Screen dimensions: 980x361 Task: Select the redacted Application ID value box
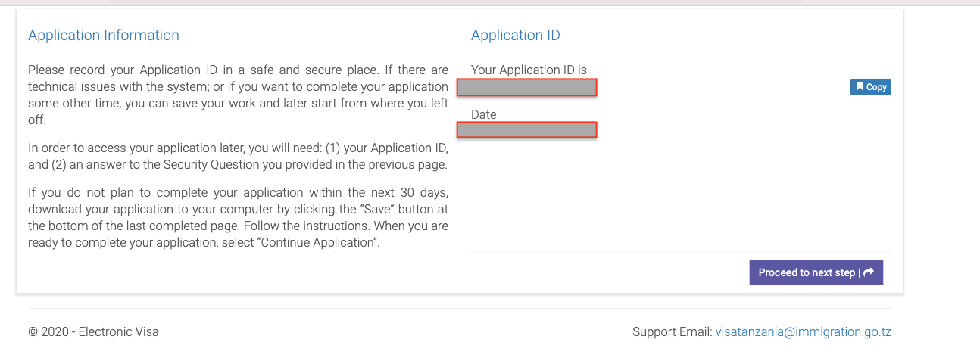tap(527, 87)
